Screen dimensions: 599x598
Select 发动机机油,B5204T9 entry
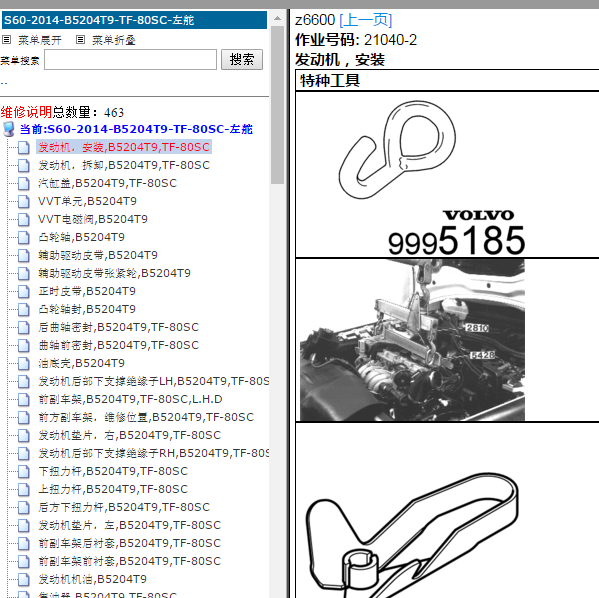click(92, 579)
